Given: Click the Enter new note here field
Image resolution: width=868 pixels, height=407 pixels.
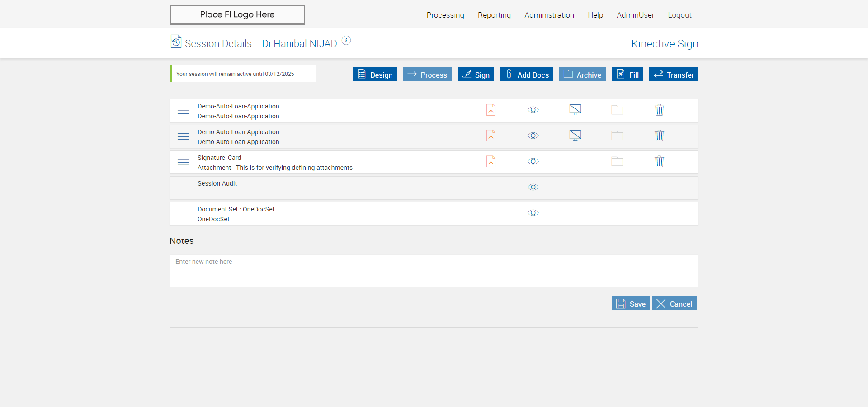Looking at the screenshot, I should point(434,271).
